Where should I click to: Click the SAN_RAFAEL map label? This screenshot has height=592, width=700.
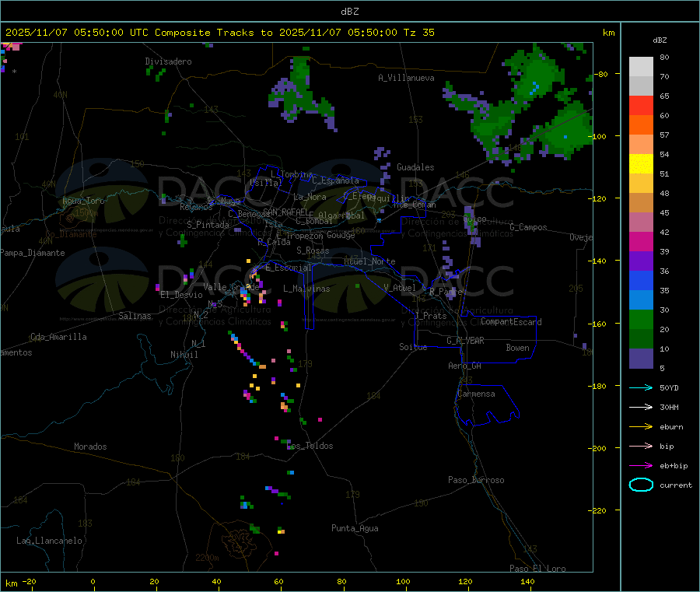pos(285,212)
